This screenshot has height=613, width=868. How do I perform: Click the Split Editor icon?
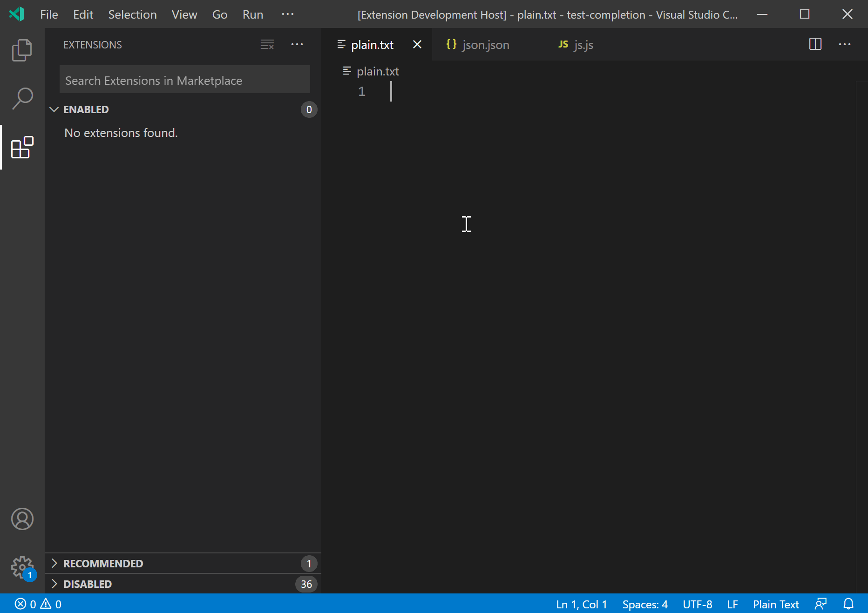point(815,44)
